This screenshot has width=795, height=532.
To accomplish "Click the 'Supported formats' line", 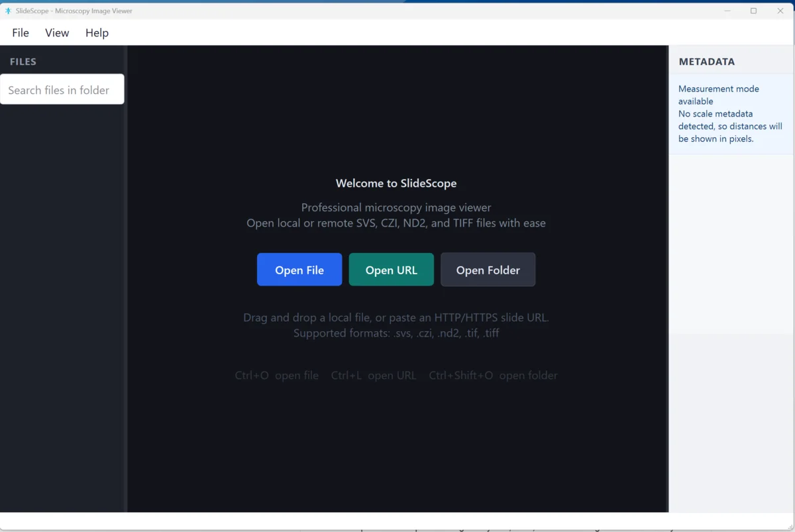I will [396, 333].
